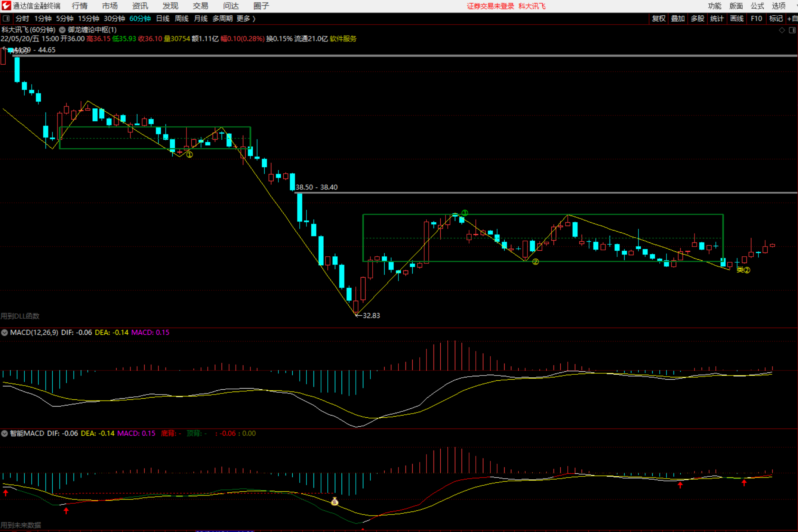This screenshot has width=798, height=532.
Task: Toggle the 复权 button
Action: click(659, 18)
